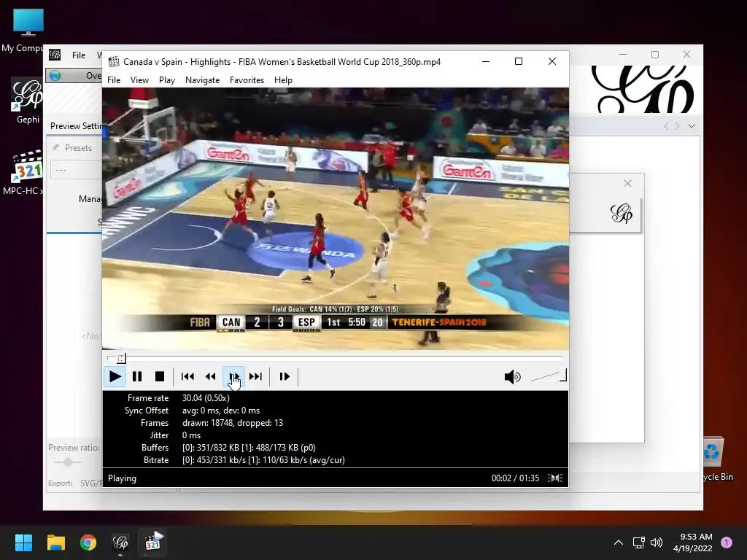Adjust the Preview ratio slider in Gephi
Image resolution: width=747 pixels, height=560 pixels.
point(68,462)
